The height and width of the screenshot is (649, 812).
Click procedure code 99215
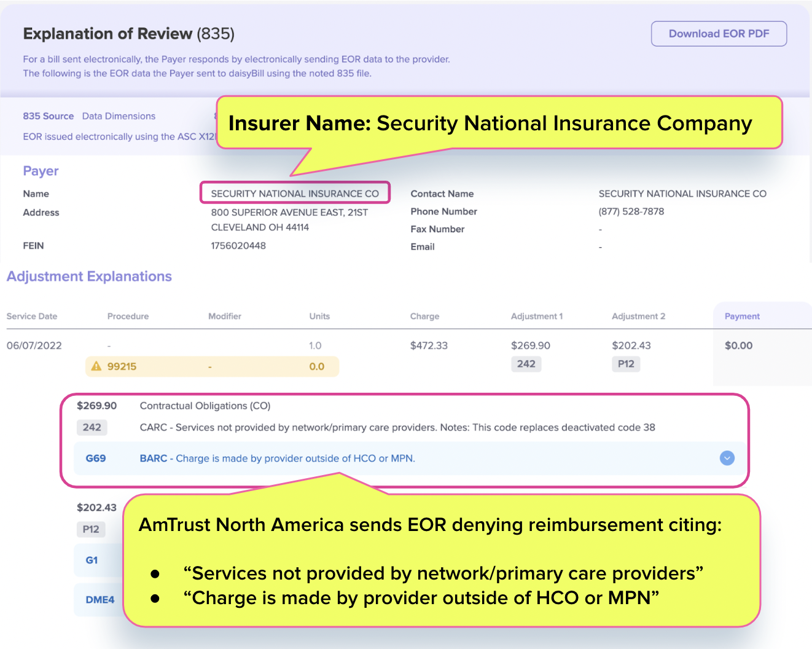click(x=122, y=366)
